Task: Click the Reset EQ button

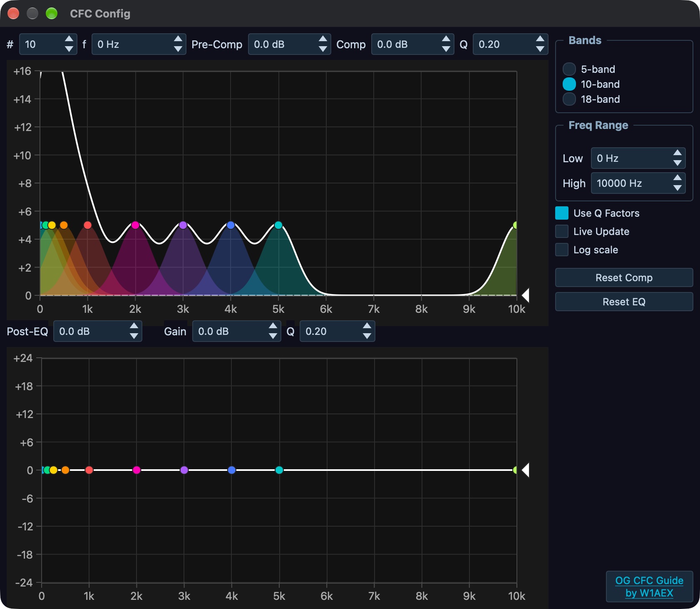Action: coord(624,302)
